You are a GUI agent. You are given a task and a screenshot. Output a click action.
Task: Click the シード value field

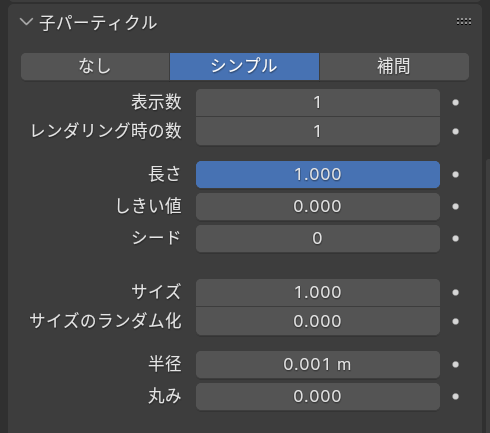pyautogui.click(x=318, y=238)
